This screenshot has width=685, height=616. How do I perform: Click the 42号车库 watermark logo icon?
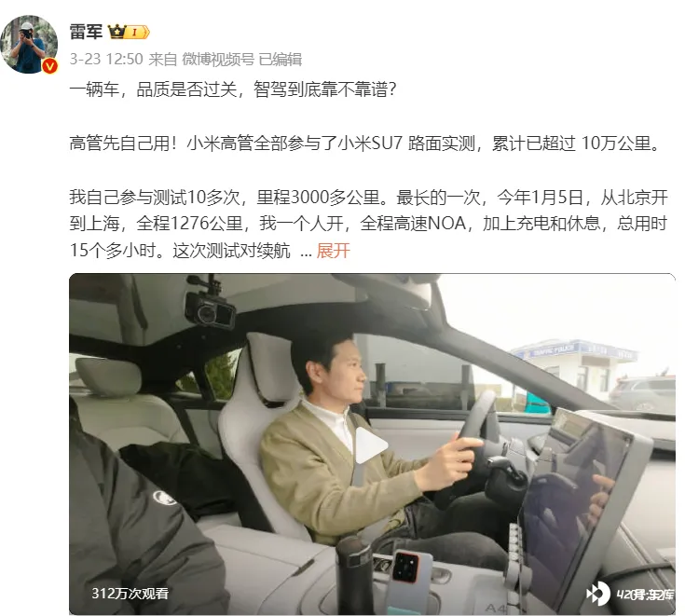pyautogui.click(x=598, y=594)
